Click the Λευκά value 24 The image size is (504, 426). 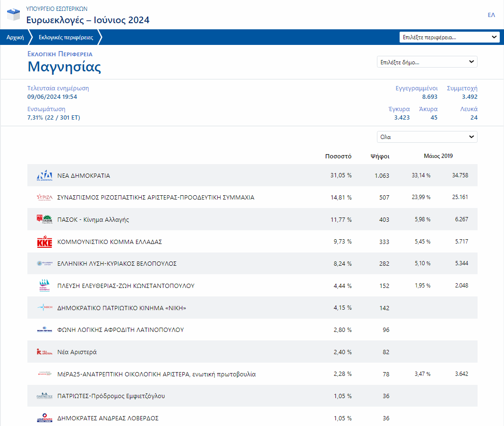click(x=474, y=118)
